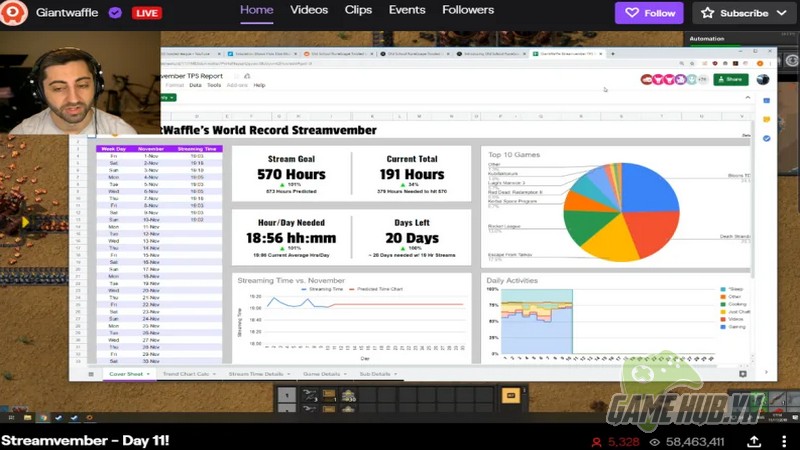
Task: Open the Add-ons menu in Sheets
Action: point(237,85)
